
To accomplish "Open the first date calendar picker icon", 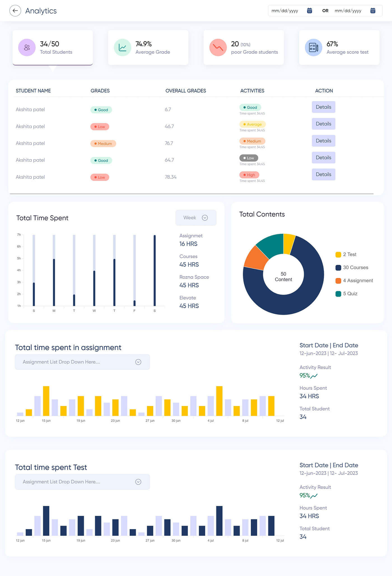I will (309, 11).
